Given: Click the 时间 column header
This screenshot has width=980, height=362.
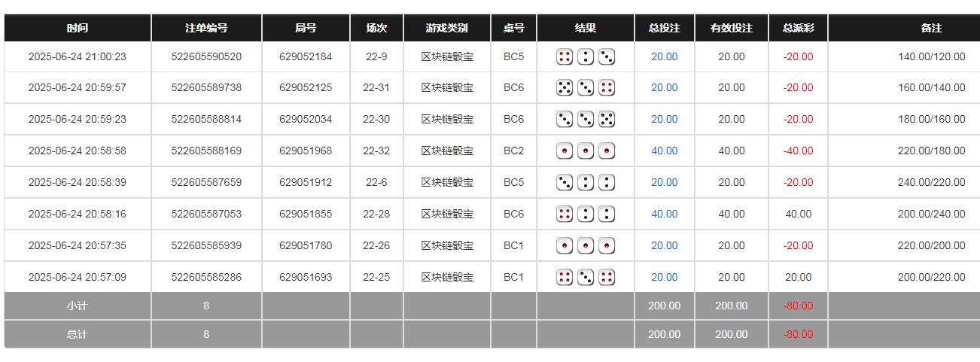Looking at the screenshot, I should (78, 28).
